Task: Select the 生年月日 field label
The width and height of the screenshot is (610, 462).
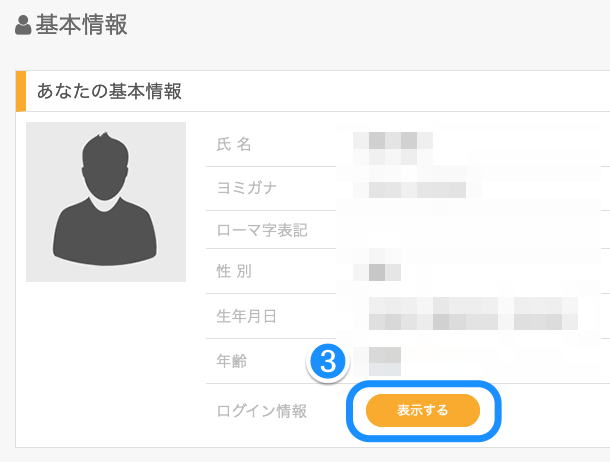Action: (247, 316)
